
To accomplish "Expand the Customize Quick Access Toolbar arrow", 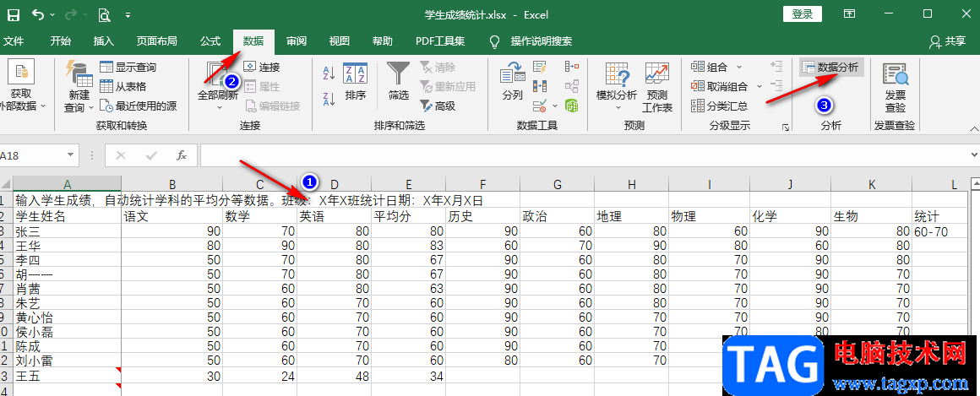I will pos(128,14).
